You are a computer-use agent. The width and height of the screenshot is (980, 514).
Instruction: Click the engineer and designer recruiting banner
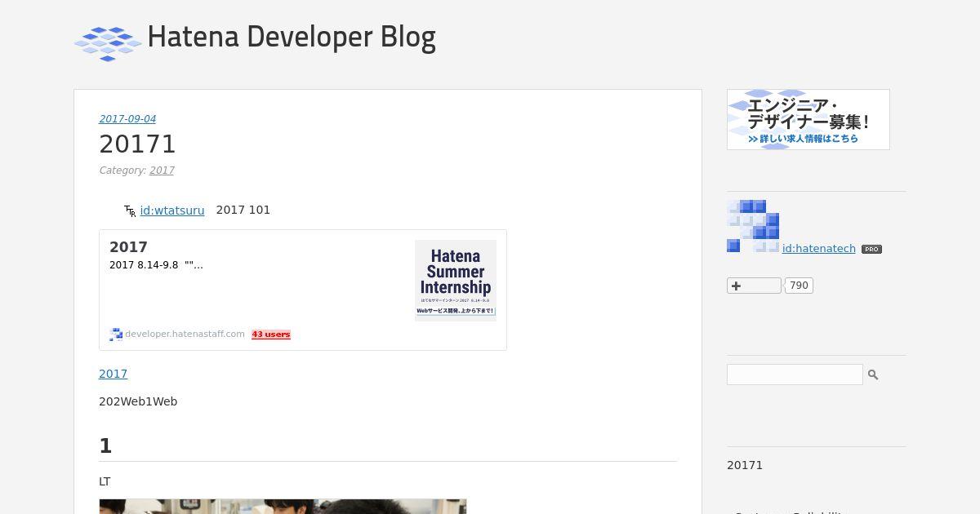point(808,119)
